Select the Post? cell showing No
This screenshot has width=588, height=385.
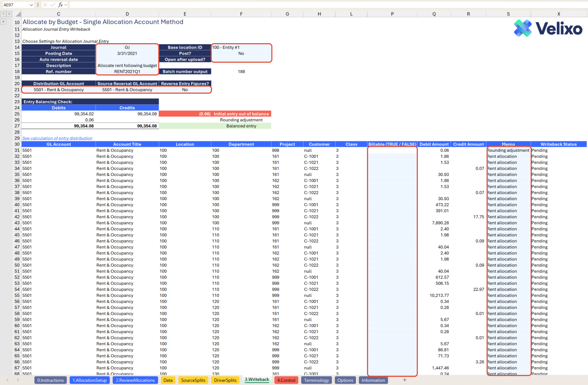coord(241,53)
